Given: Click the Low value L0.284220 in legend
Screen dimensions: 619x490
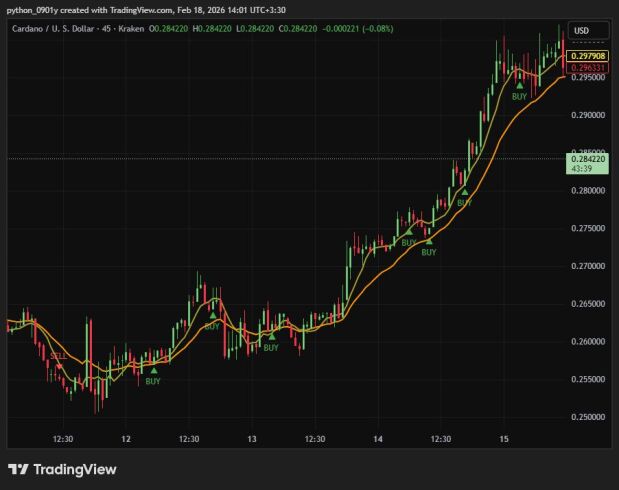Looking at the screenshot, I should (255, 28).
